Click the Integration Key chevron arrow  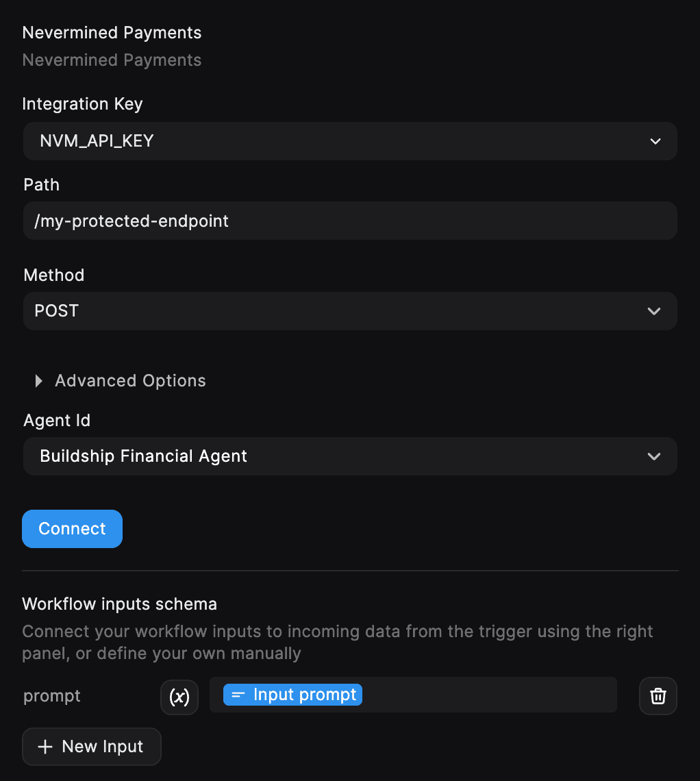(x=655, y=142)
